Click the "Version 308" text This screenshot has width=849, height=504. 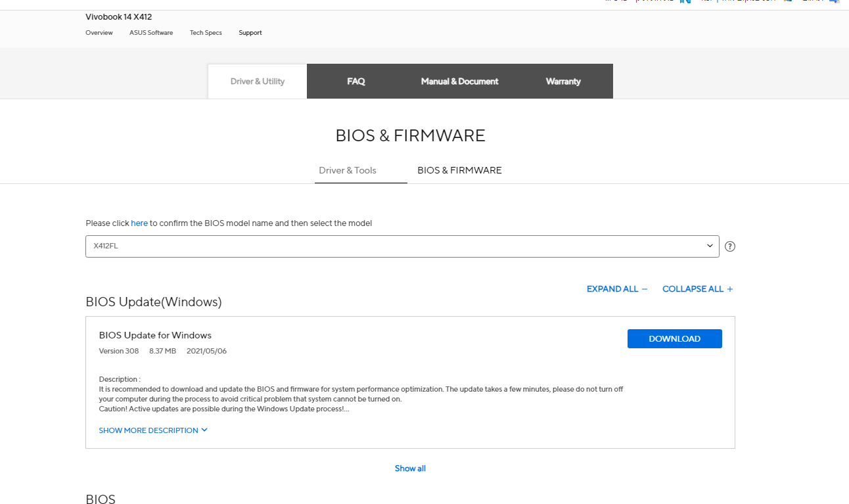[x=119, y=351]
